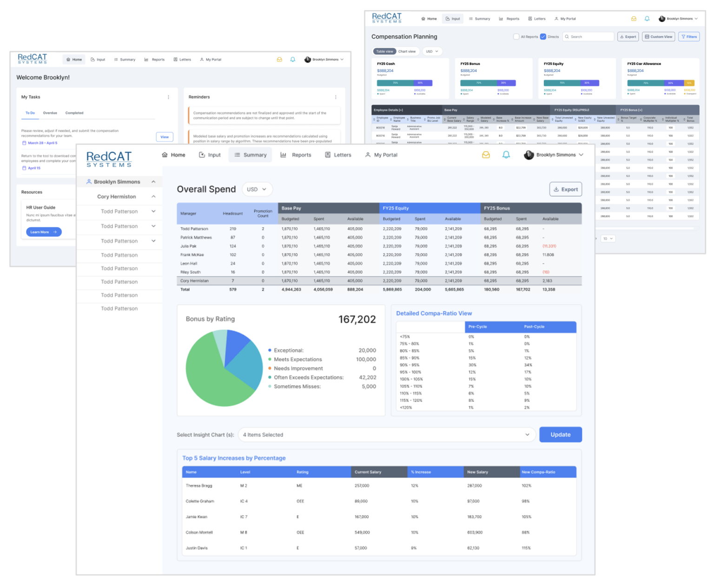
Task: Switch to the Summary tab
Action: click(x=251, y=155)
